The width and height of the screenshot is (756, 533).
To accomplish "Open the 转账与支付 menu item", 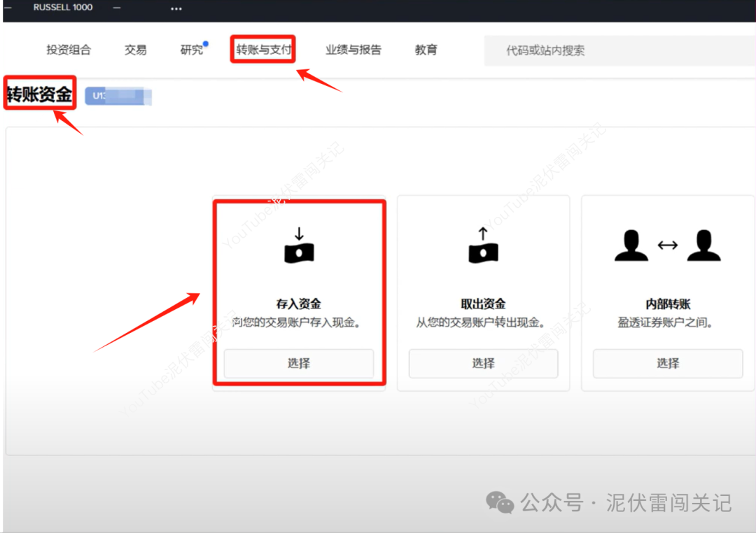I will click(x=262, y=50).
